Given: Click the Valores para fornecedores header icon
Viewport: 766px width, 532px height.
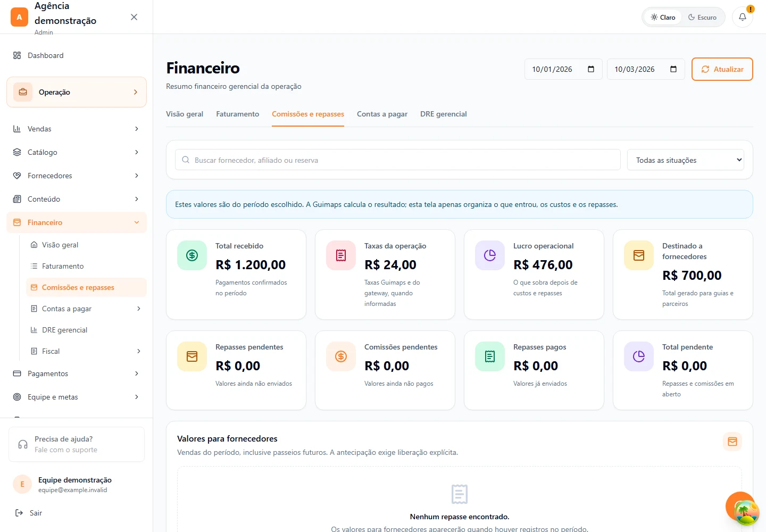Looking at the screenshot, I should [x=732, y=442].
